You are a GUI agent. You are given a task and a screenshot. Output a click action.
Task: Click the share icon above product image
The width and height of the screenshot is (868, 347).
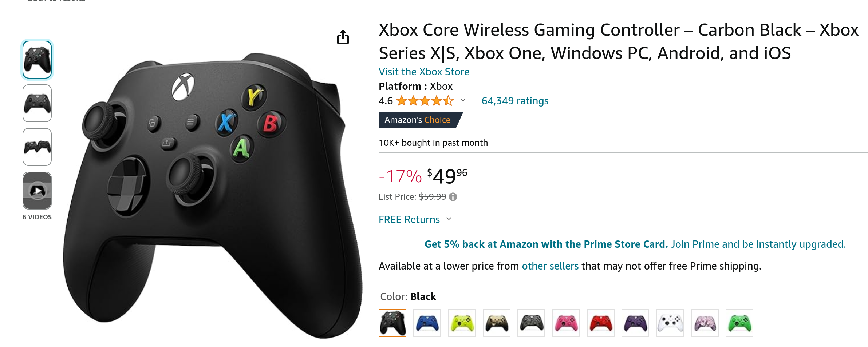click(x=343, y=37)
